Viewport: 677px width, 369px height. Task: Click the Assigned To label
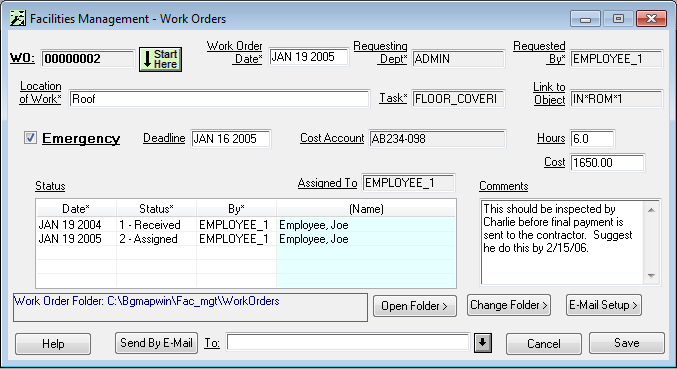click(327, 183)
